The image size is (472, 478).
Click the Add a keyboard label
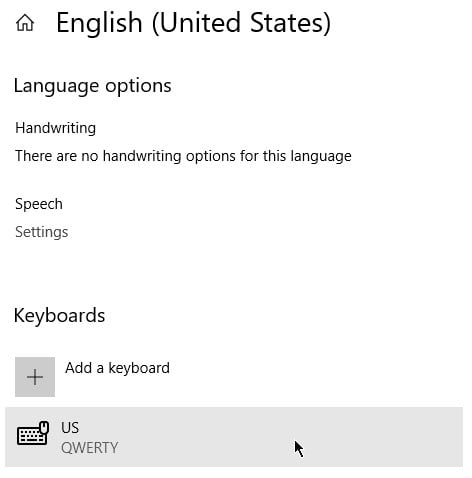coord(117,368)
